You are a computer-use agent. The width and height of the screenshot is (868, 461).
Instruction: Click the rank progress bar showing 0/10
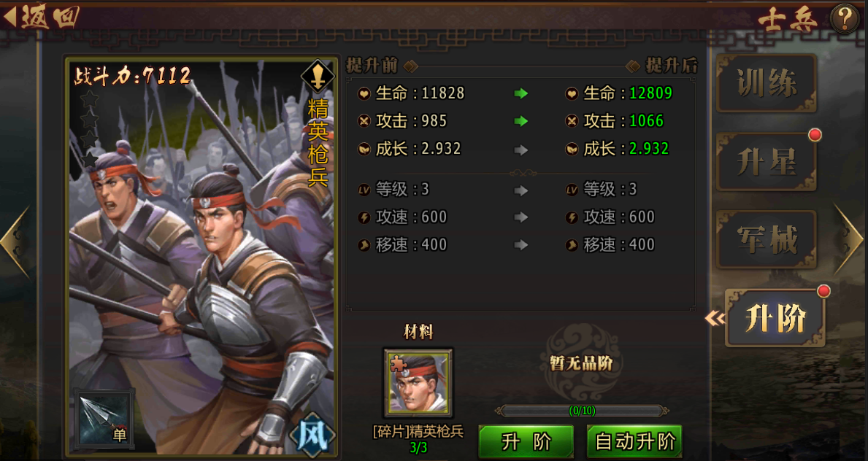(581, 411)
